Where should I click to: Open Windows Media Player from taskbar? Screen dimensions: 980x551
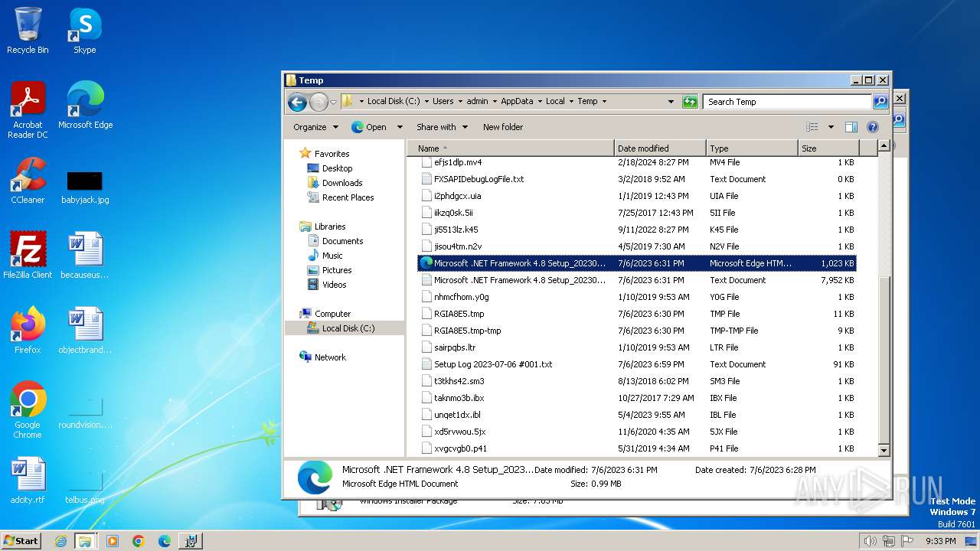pyautogui.click(x=113, y=541)
